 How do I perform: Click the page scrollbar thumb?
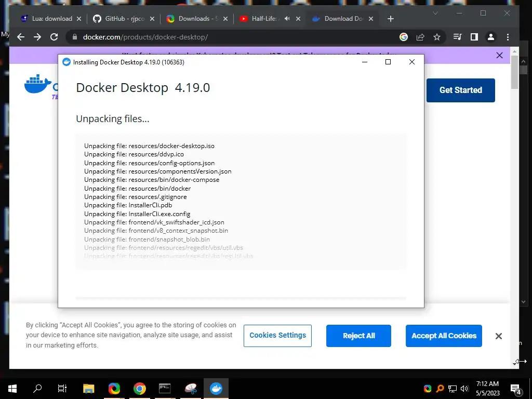515,72
